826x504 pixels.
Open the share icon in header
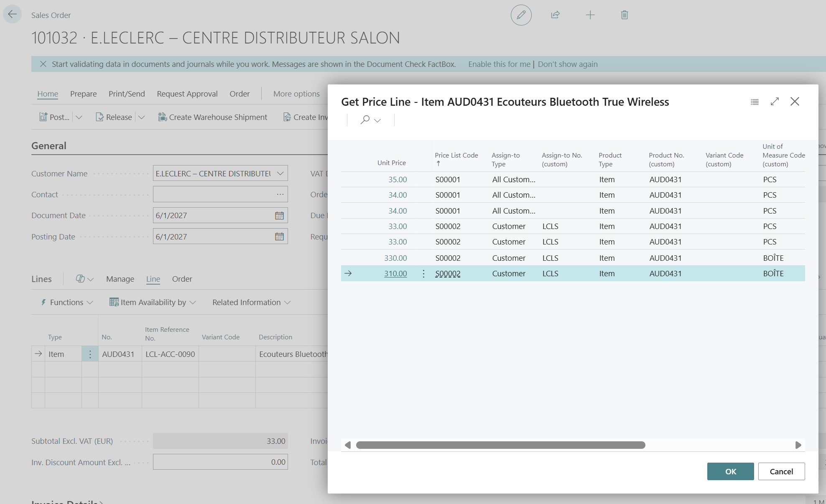point(555,15)
